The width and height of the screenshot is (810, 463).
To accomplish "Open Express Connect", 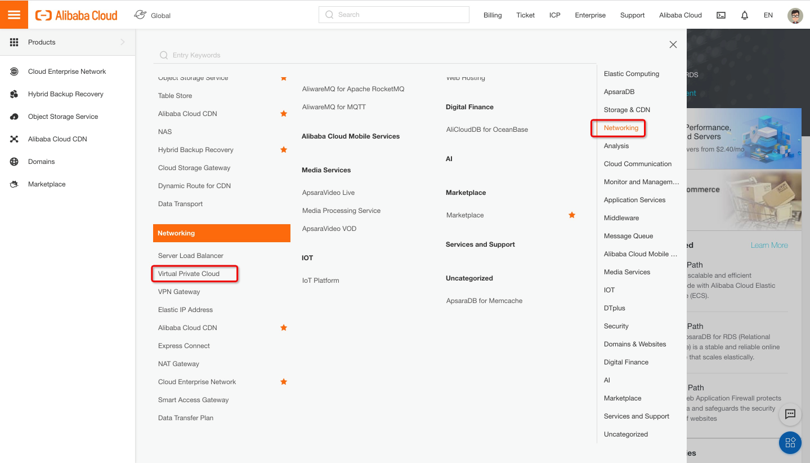I will [x=184, y=346].
